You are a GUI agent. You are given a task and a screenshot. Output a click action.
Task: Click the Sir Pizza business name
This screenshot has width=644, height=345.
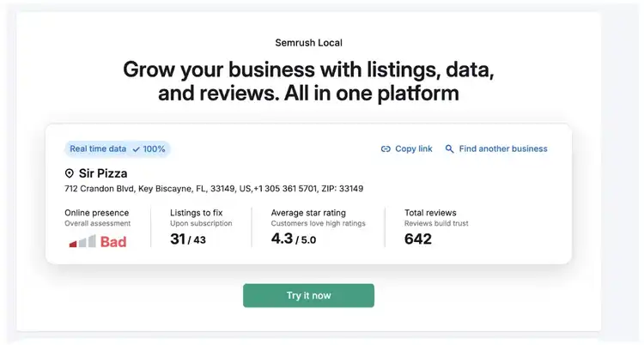coord(103,173)
